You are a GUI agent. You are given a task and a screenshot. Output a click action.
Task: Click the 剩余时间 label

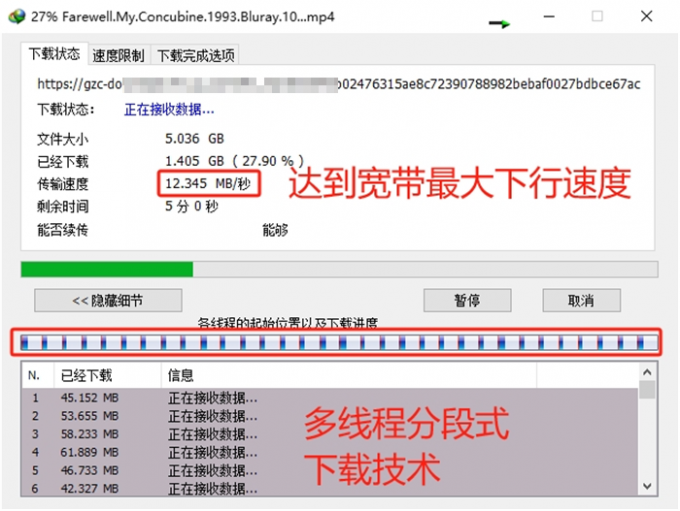tap(63, 206)
